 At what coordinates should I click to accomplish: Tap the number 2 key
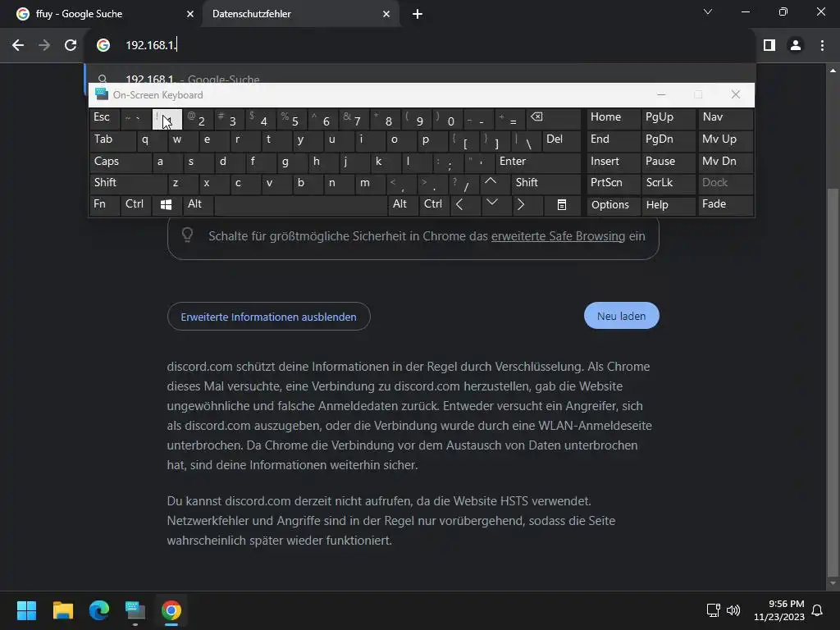[199, 119]
